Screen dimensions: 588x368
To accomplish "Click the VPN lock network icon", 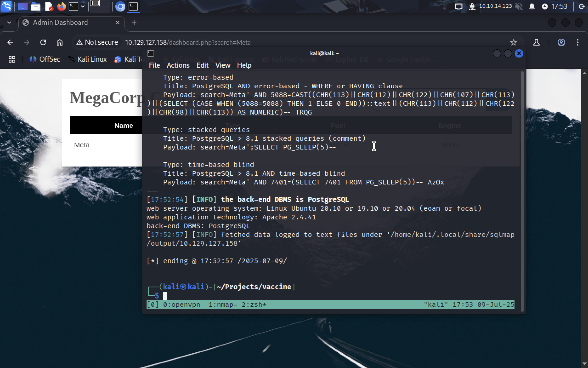I will click(x=472, y=6).
